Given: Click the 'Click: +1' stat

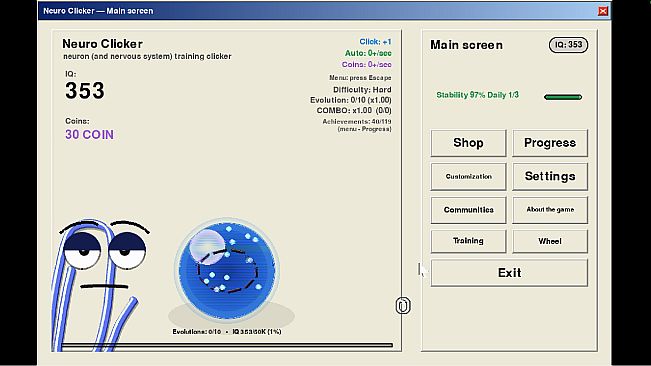Looking at the screenshot, I should pyautogui.click(x=375, y=42).
